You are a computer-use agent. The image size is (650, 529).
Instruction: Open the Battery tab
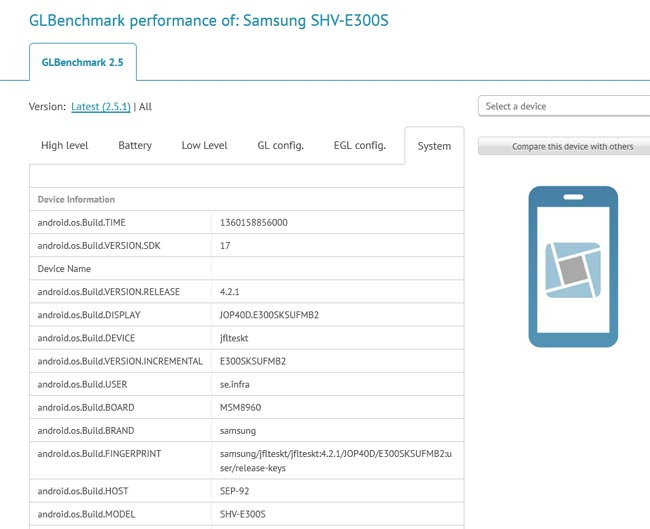pyautogui.click(x=135, y=146)
